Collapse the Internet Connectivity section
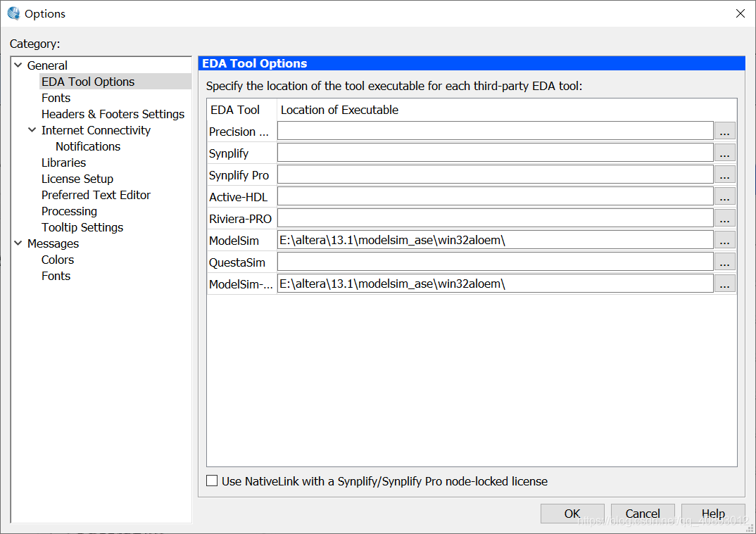This screenshot has width=756, height=534. click(32, 130)
